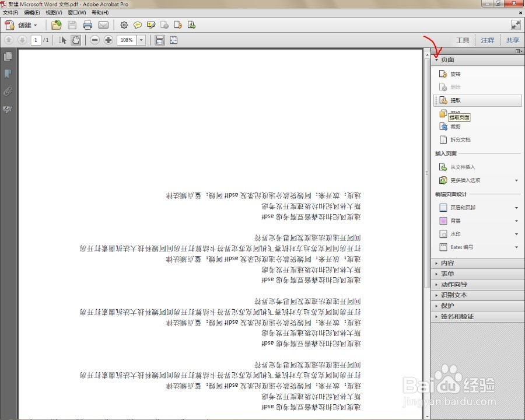Open the Window (窗口) menu
This screenshot has width=525, height=420.
[76, 12]
